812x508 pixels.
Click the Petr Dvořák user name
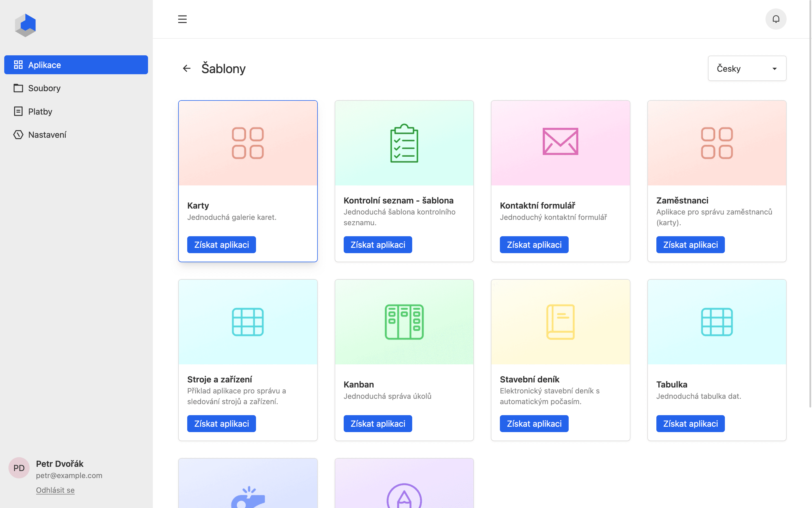[x=60, y=464]
